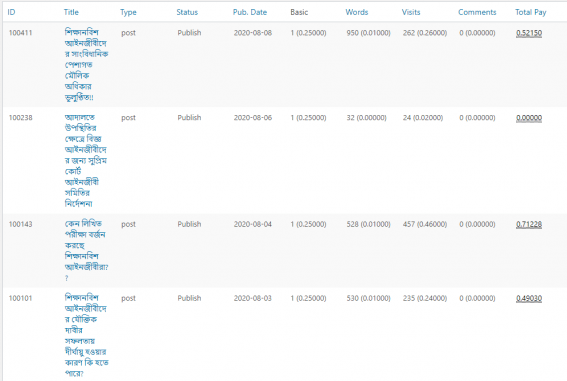
Task: Sort by Visits column header
Action: click(x=411, y=12)
